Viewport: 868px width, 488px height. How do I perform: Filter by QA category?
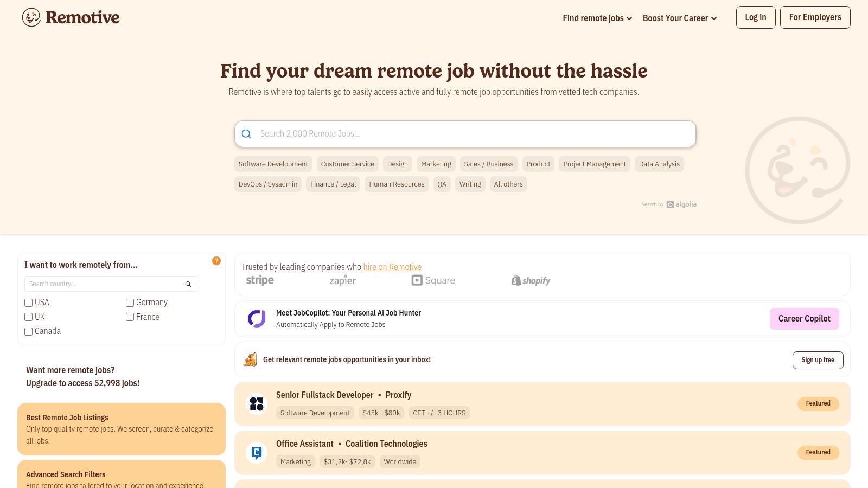point(442,184)
